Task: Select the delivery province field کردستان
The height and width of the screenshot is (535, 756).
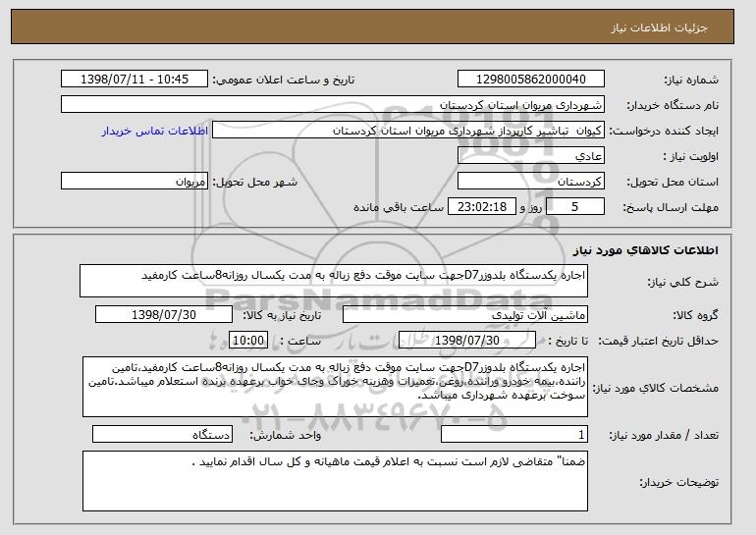Action: (531, 182)
